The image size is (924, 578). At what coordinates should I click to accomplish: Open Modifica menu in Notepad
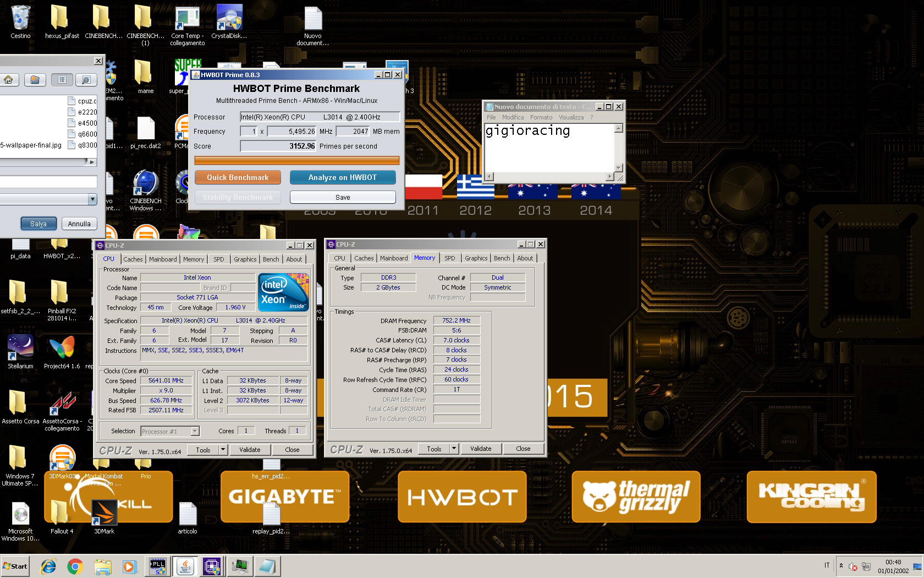coord(513,117)
